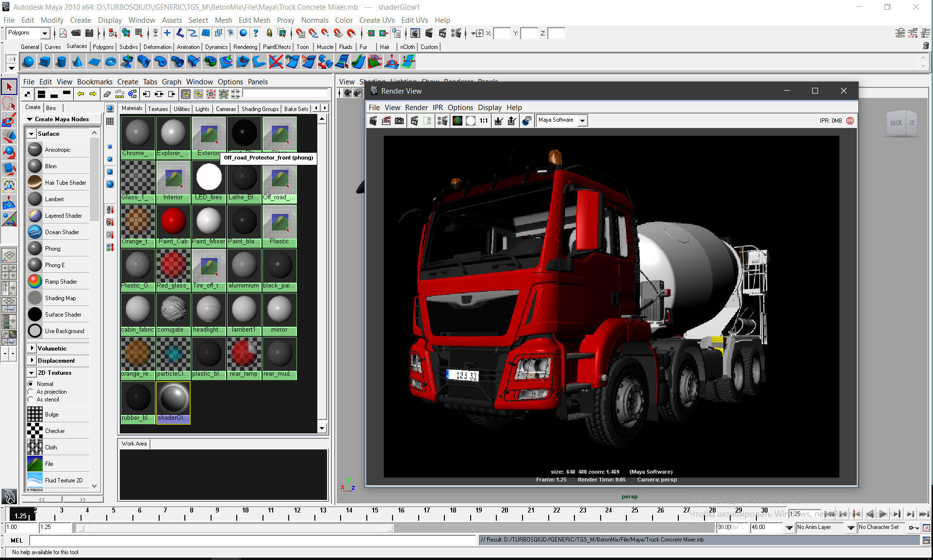Screen dimensions: 933x560
Task: Click Go to start of playback range
Action: click(x=830, y=514)
